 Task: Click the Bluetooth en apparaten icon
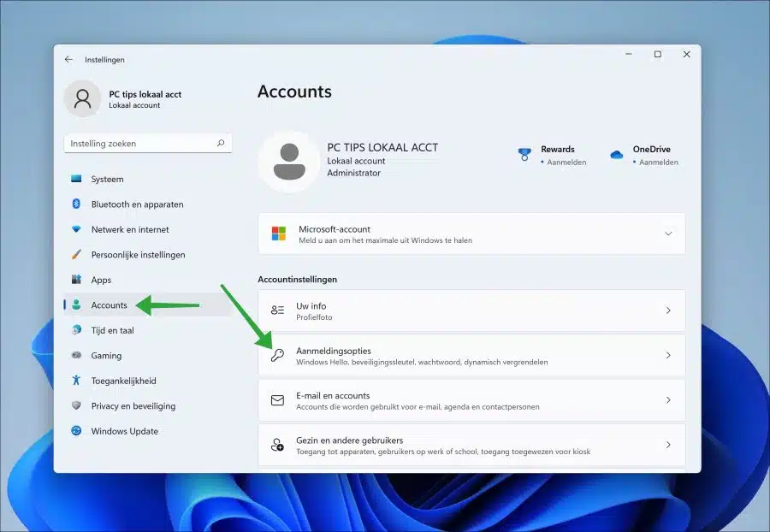[76, 204]
